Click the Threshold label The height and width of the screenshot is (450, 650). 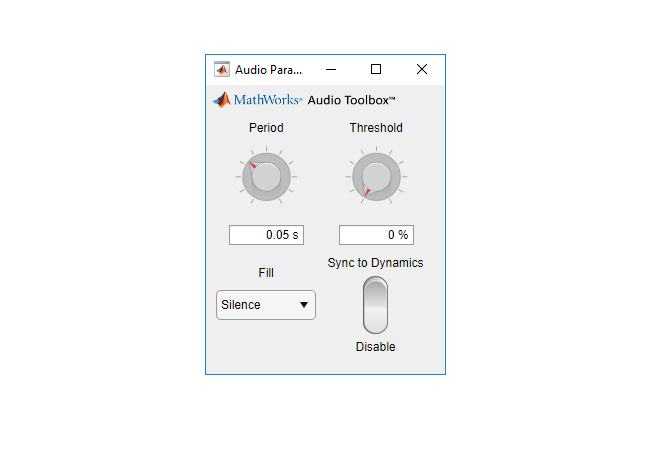click(376, 128)
